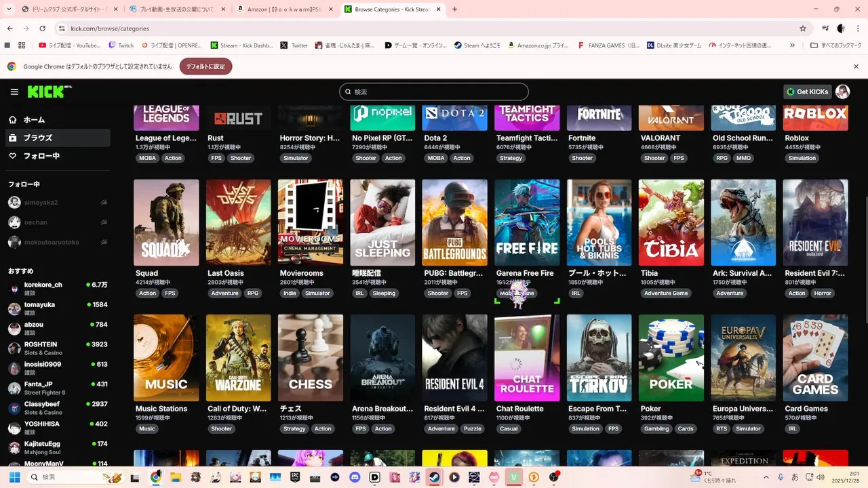Open the Chrome tab search dropdown
The height and width of the screenshot is (488, 868).
9,9
